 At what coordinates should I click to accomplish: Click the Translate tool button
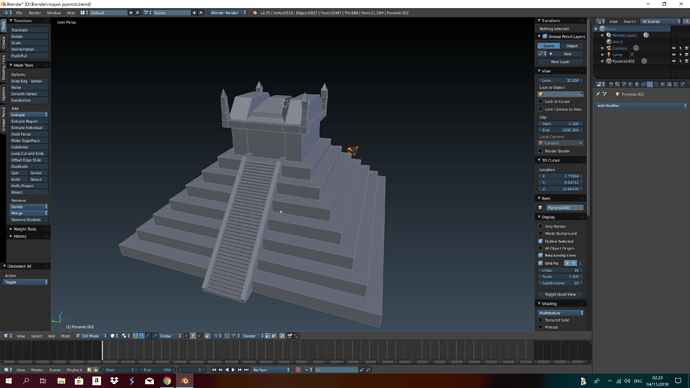point(29,30)
